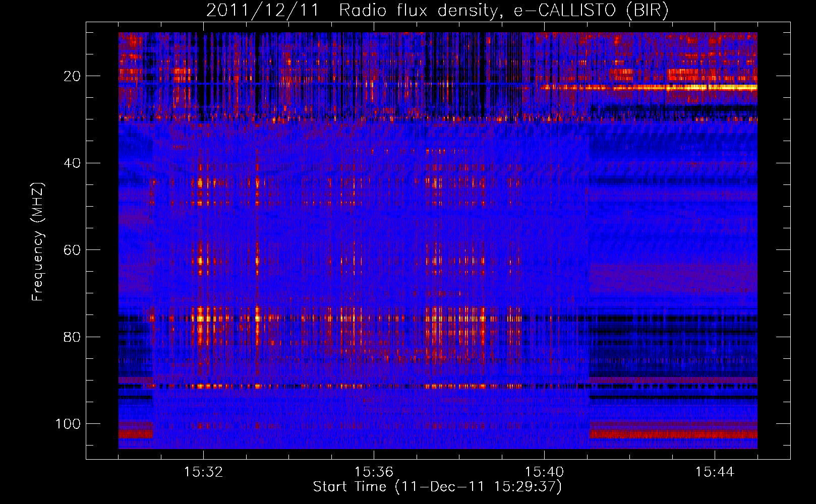Click the red band near 102 MHz at right
Screen dimensions: 816x504
(x=673, y=434)
